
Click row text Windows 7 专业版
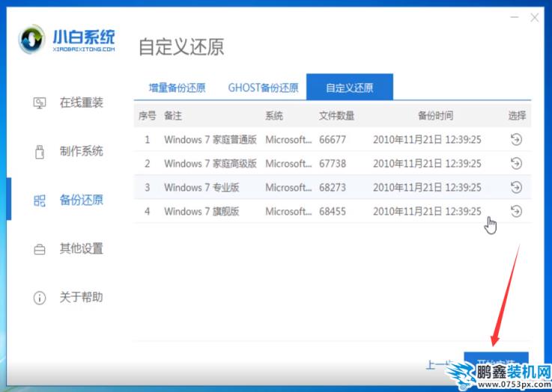click(x=201, y=187)
